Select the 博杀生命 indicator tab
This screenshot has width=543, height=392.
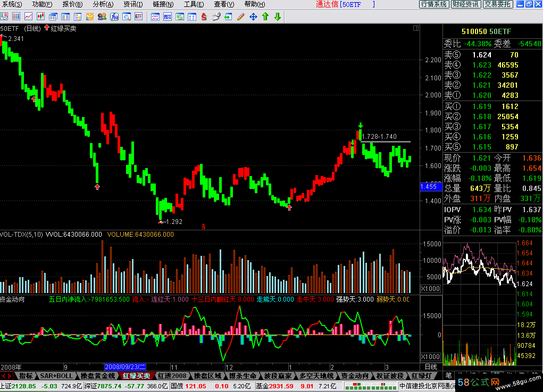[x=243, y=376]
